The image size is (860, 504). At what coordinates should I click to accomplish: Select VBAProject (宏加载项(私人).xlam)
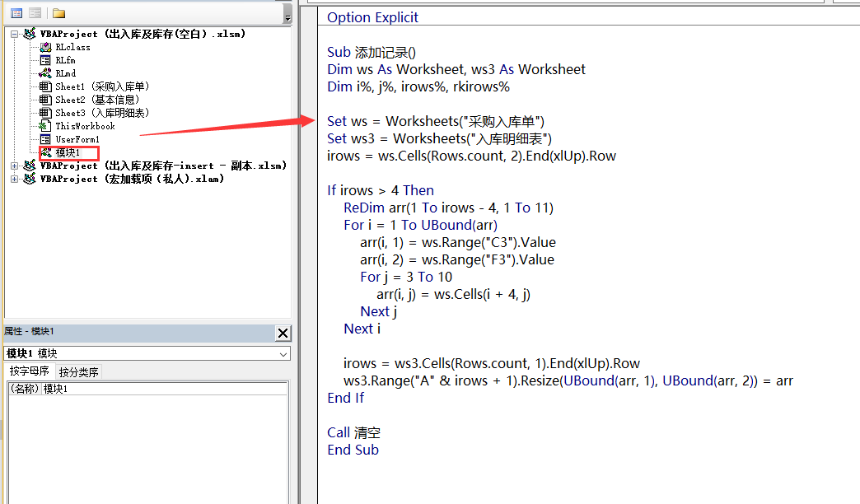click(x=132, y=179)
